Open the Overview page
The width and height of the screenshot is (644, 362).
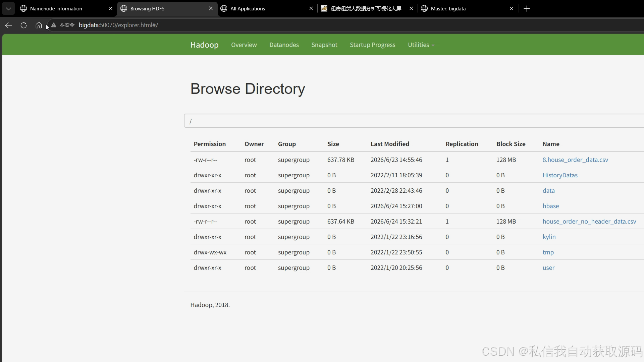point(244,45)
